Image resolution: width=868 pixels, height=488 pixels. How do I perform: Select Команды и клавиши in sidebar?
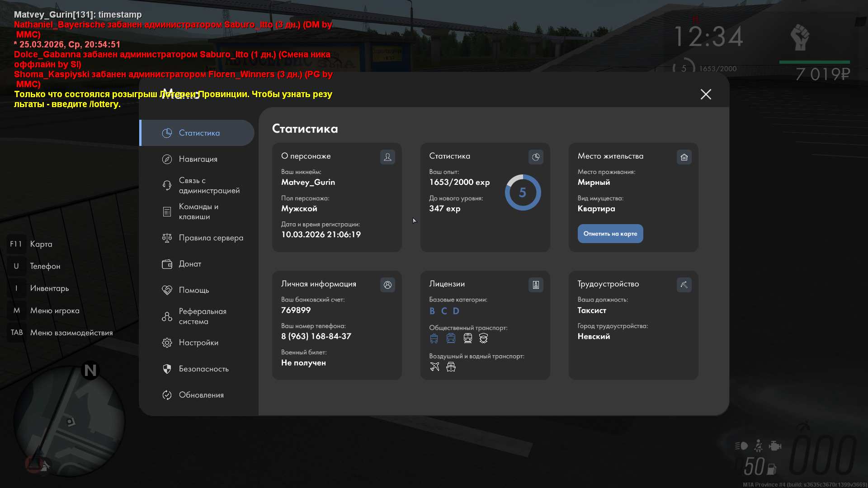tap(198, 211)
